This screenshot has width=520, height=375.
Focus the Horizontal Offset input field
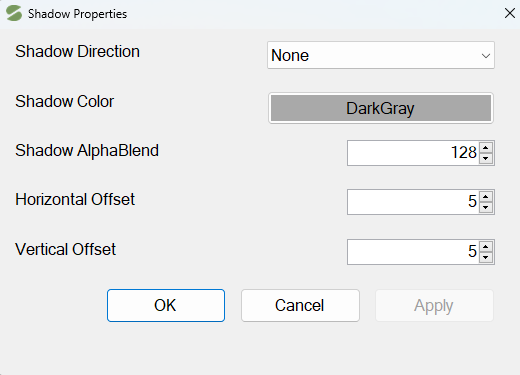pos(413,202)
